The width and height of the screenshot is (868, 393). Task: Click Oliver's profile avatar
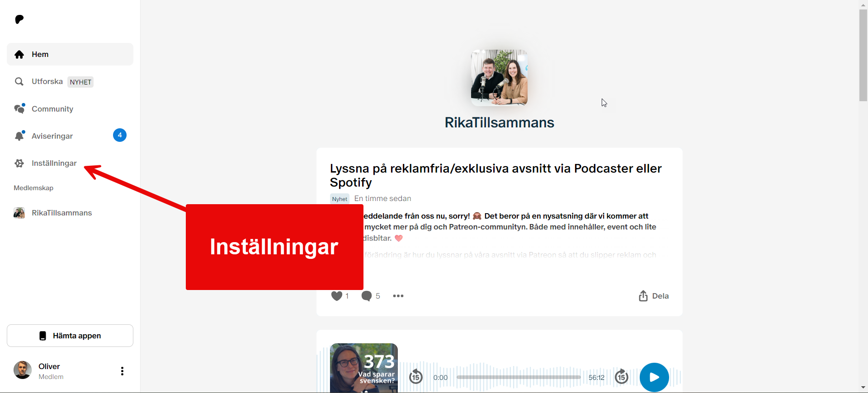[x=23, y=370]
